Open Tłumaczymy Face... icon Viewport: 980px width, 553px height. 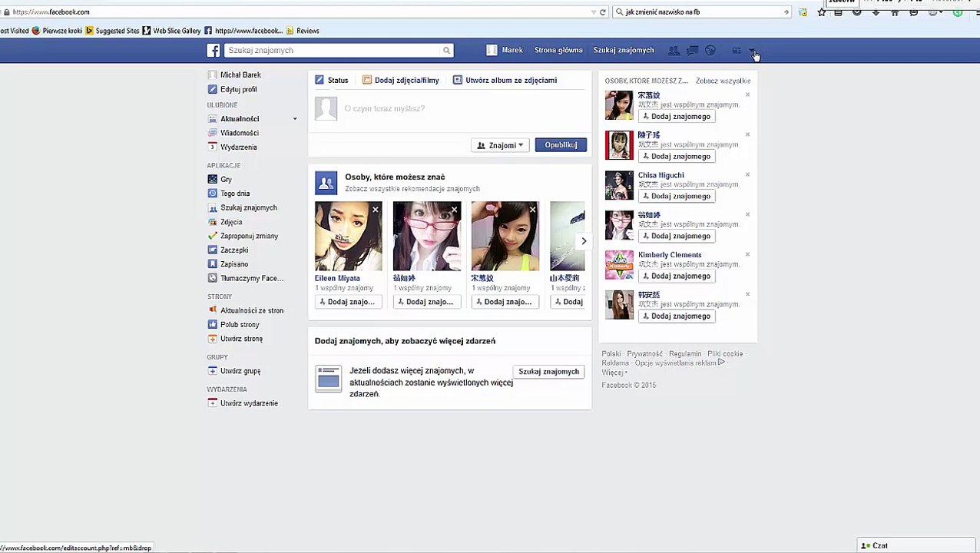click(213, 278)
